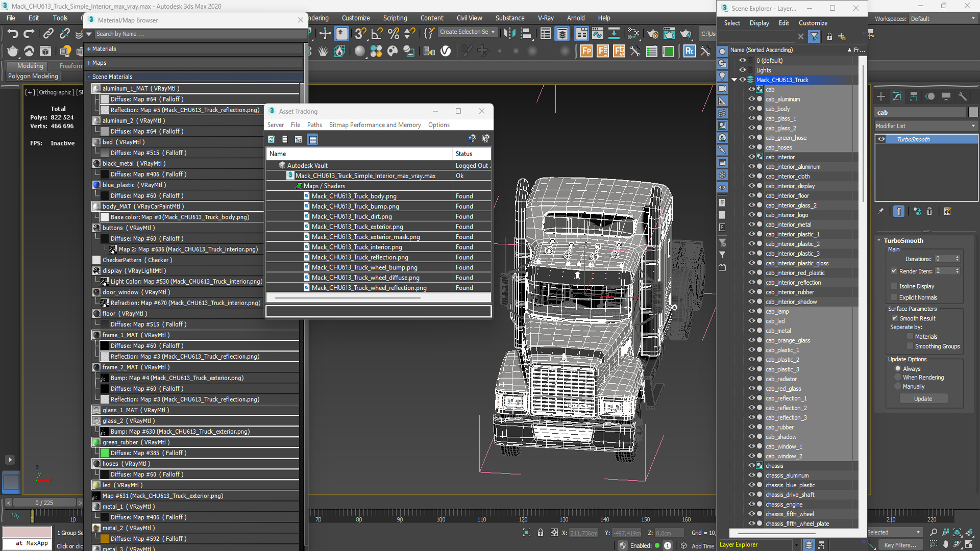980x551 pixels.
Task: Click the cab object color swatch
Action: coord(973,112)
